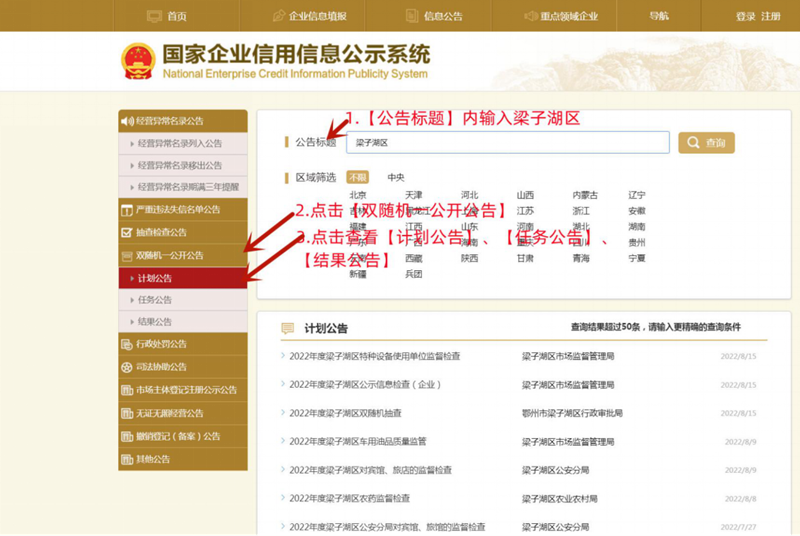The height and width of the screenshot is (536, 800).
Task: Click the national emblem logo
Action: [x=138, y=61]
